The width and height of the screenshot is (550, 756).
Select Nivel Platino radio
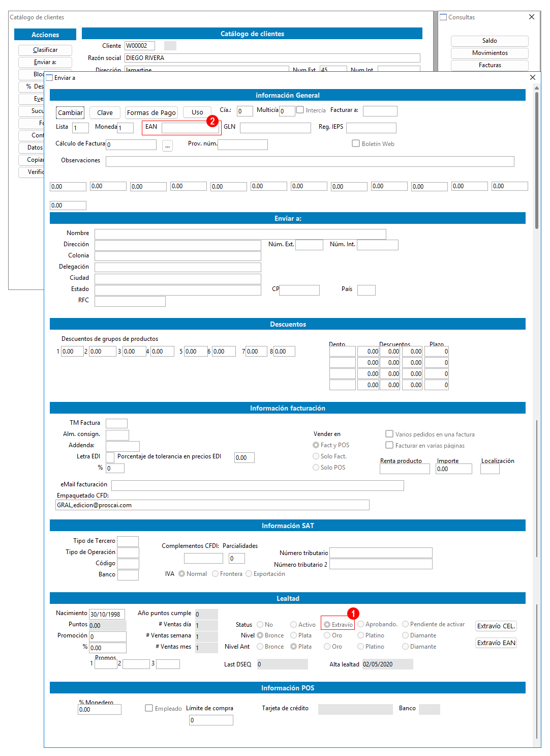(x=360, y=635)
